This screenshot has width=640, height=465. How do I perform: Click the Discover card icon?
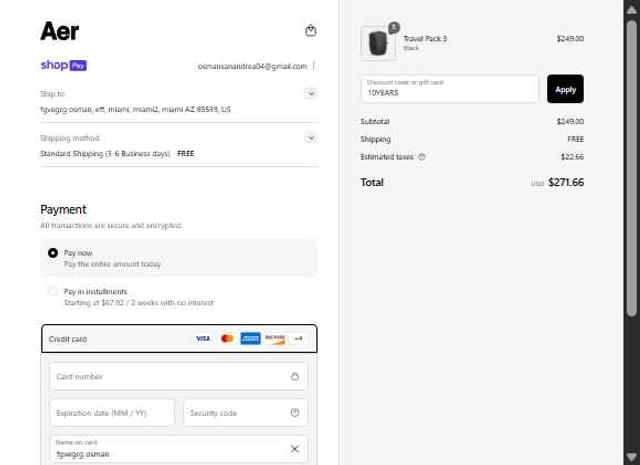(x=275, y=338)
